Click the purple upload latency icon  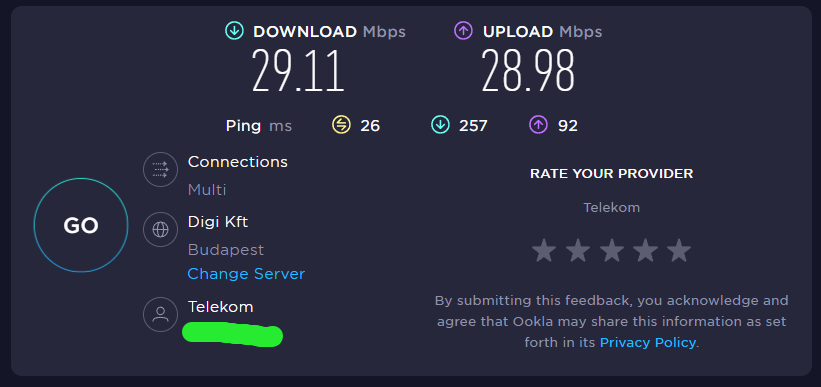[x=538, y=125]
